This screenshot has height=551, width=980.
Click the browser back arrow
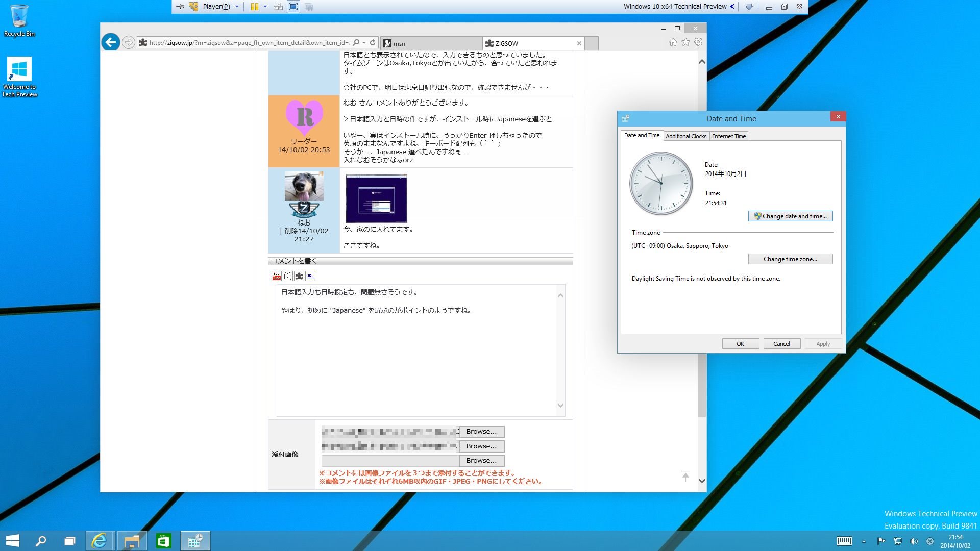pos(110,42)
